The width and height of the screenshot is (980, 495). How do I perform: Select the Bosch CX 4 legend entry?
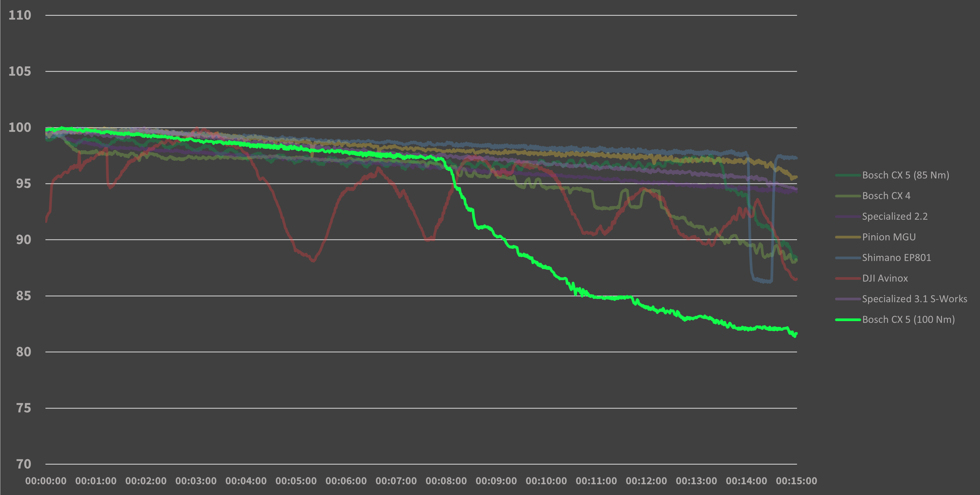pos(873,196)
